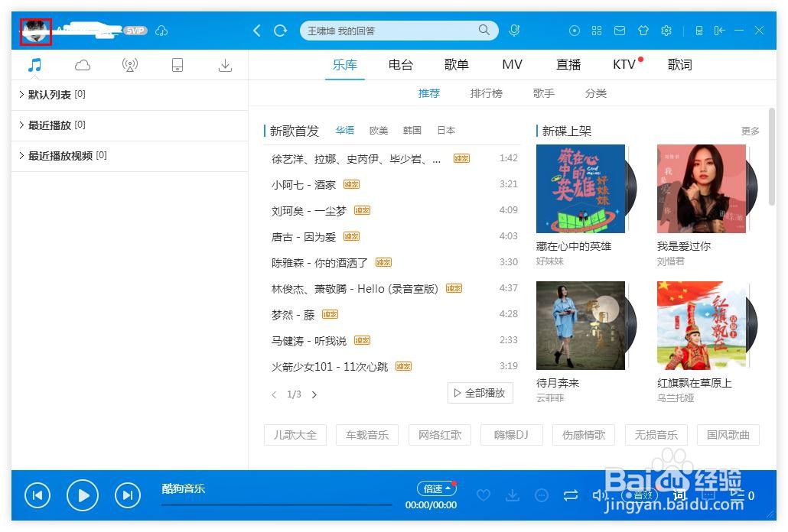This screenshot has width=788, height=532.
Task: Switch to the 直播 tab
Action: click(568, 65)
